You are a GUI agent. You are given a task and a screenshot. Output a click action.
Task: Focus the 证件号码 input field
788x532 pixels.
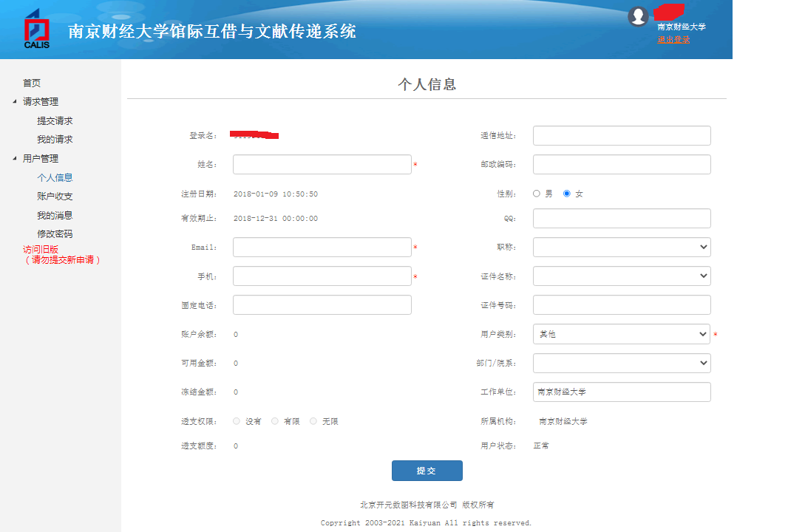[622, 305]
